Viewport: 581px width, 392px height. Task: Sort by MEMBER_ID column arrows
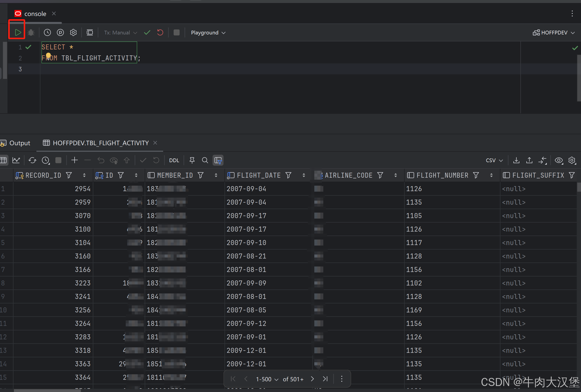(216, 175)
